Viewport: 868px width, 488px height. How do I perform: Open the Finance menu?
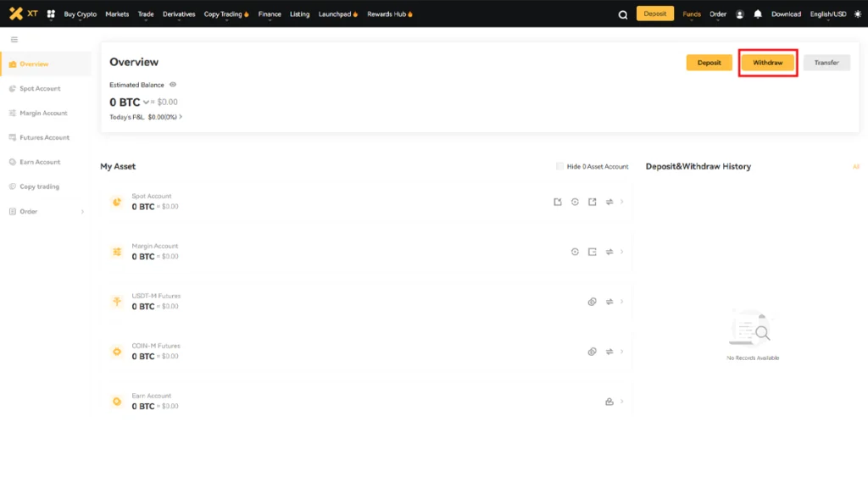click(270, 14)
